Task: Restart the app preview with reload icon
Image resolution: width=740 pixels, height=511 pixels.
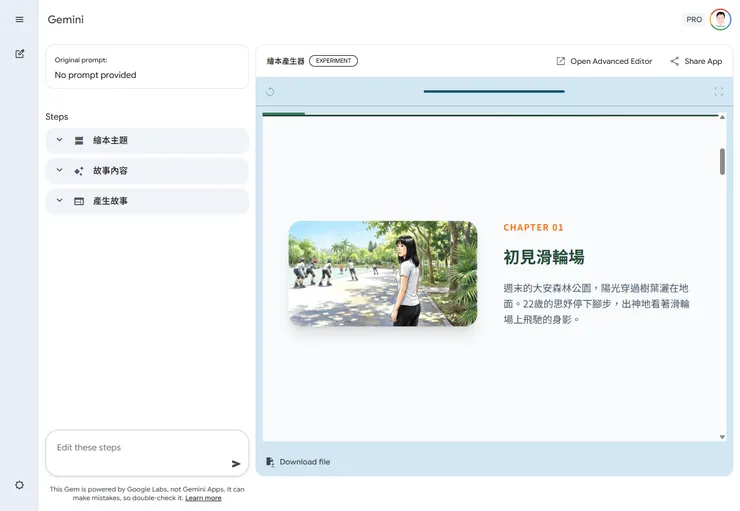Action: [270, 92]
